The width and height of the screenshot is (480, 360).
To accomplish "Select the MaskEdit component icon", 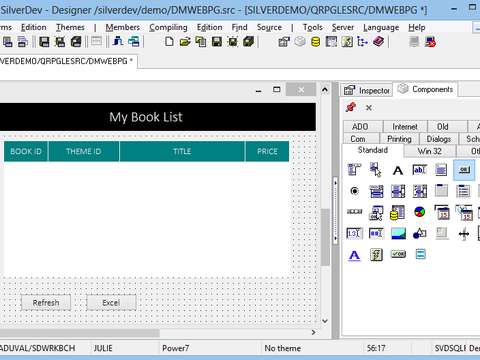I will (376, 233).
